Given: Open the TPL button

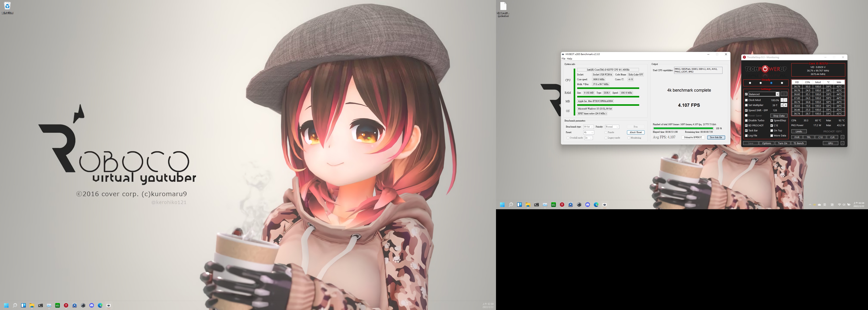Looking at the screenshot, I should click(x=809, y=137).
